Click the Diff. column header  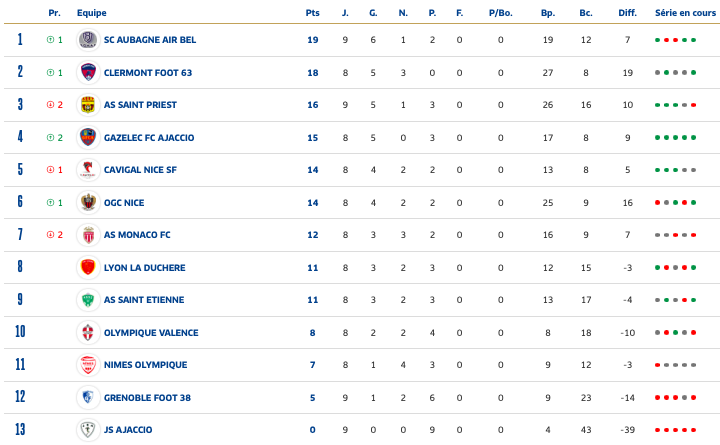click(627, 13)
